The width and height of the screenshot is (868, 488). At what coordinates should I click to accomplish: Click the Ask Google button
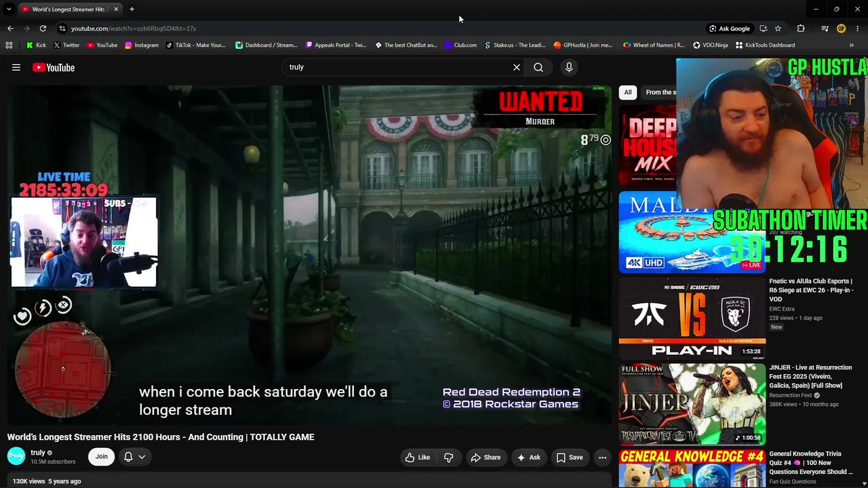point(730,28)
